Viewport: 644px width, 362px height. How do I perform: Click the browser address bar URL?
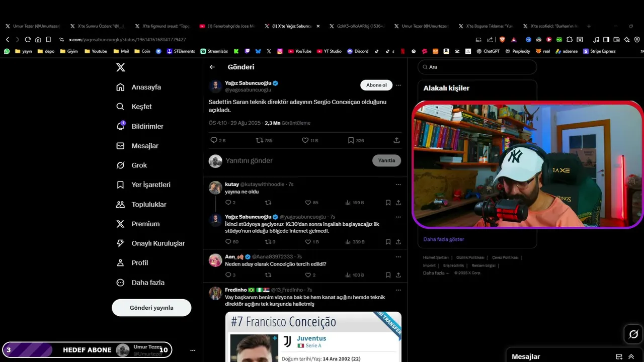coord(127,39)
